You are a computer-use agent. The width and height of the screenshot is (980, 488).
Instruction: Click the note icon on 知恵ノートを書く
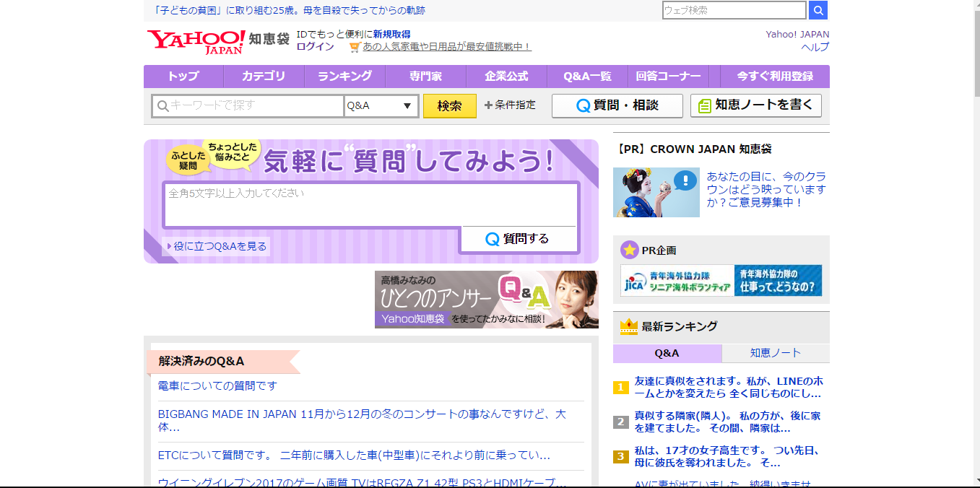pyautogui.click(x=705, y=105)
